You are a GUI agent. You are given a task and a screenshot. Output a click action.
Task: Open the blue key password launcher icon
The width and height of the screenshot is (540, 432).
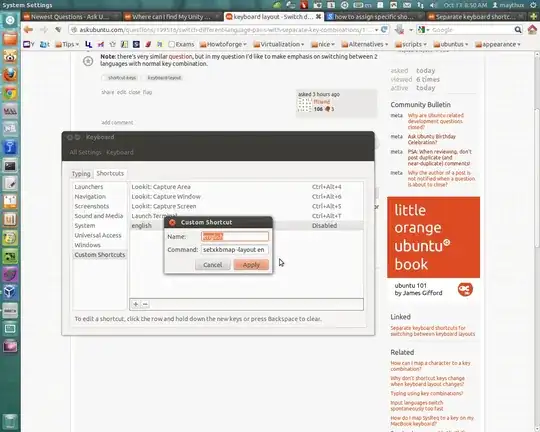10,147
